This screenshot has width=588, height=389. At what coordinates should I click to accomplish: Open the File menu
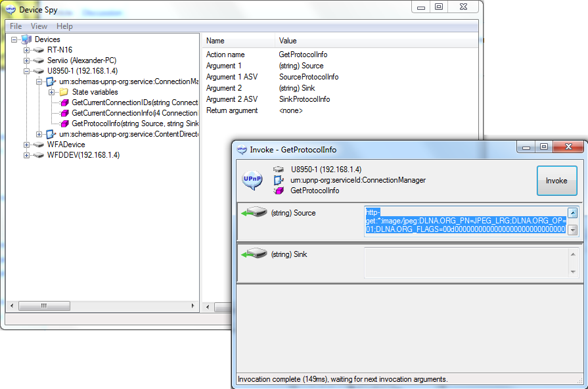click(15, 26)
